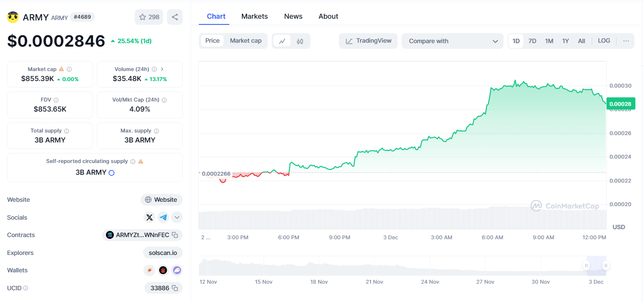Open the Telegram social icon
This screenshot has height=302, width=644.
[163, 217]
